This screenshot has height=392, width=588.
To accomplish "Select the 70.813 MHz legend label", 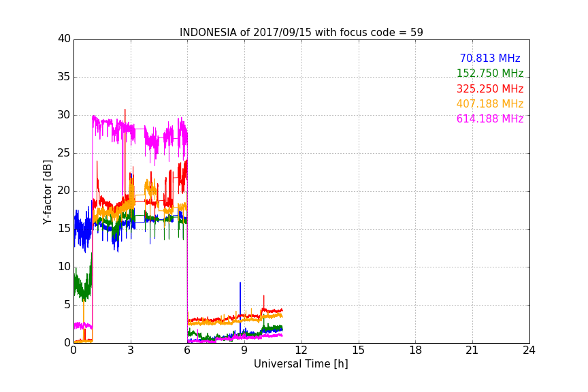I will [490, 58].
